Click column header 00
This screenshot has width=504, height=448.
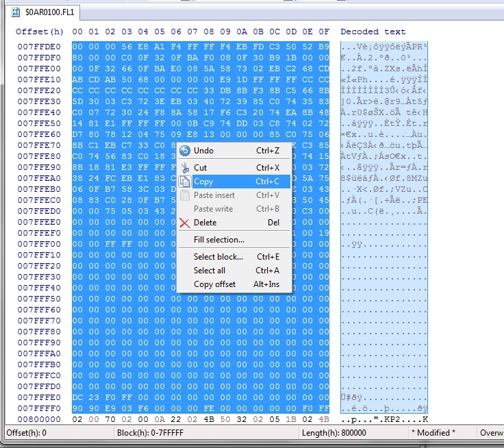click(77, 32)
